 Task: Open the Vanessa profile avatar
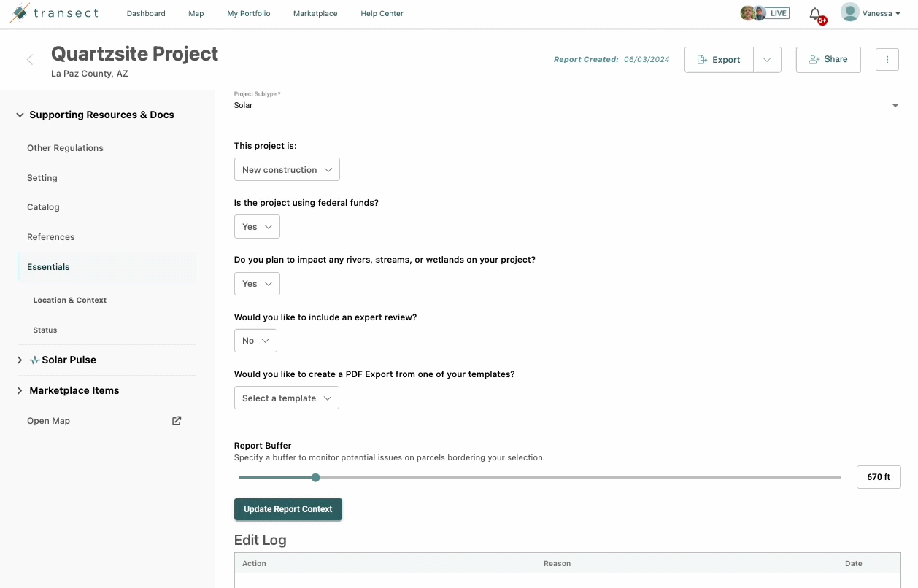click(x=849, y=12)
